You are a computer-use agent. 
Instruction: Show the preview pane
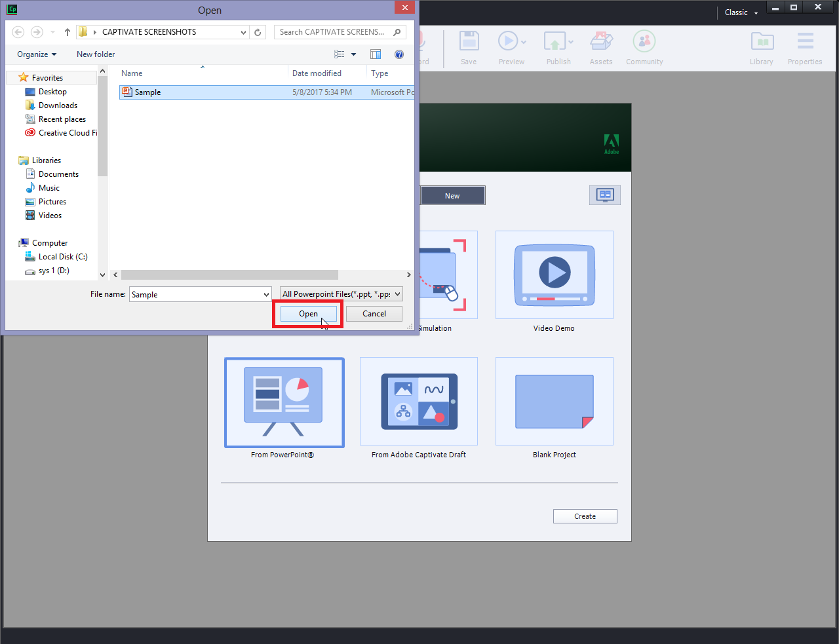376,54
